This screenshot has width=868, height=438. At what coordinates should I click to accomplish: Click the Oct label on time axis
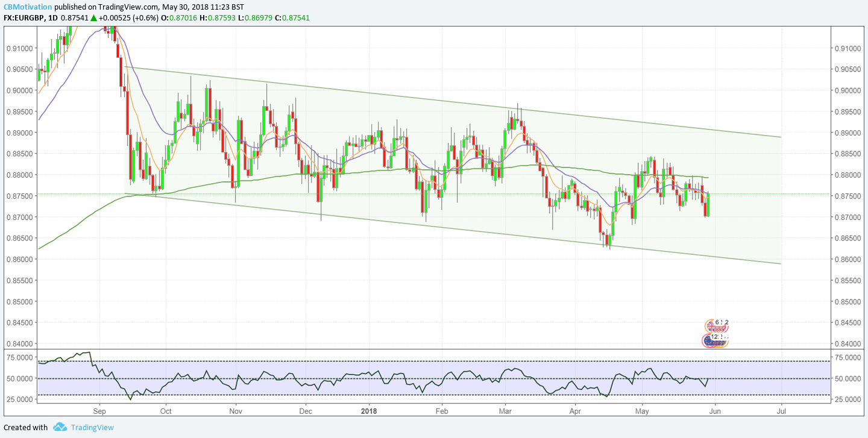[x=166, y=411]
